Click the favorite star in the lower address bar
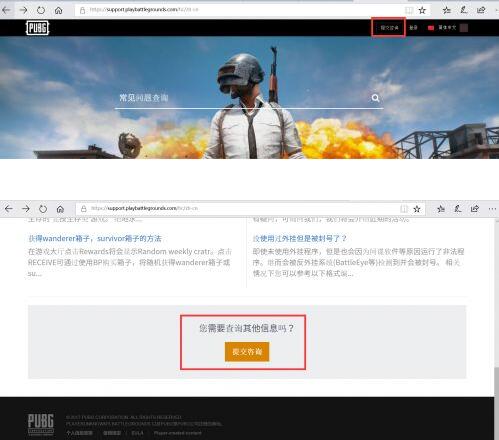This screenshot has width=499, height=440. pos(417,209)
